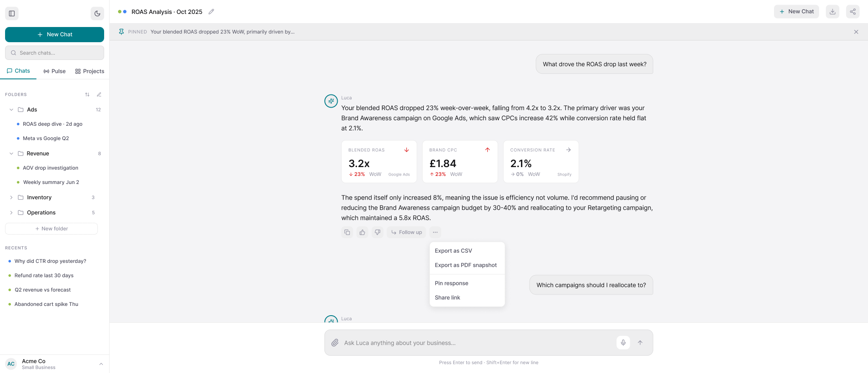Open the Blended ROAS metric card
The width and height of the screenshot is (868, 373).
(379, 162)
